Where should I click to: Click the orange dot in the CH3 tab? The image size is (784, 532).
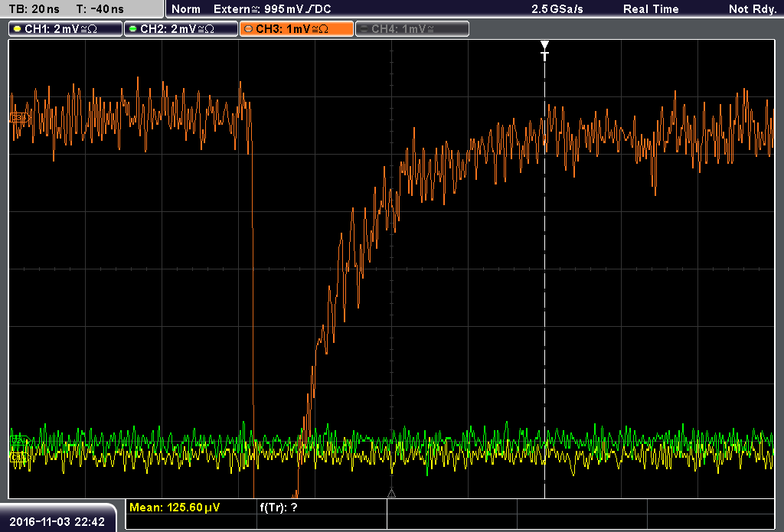249,29
